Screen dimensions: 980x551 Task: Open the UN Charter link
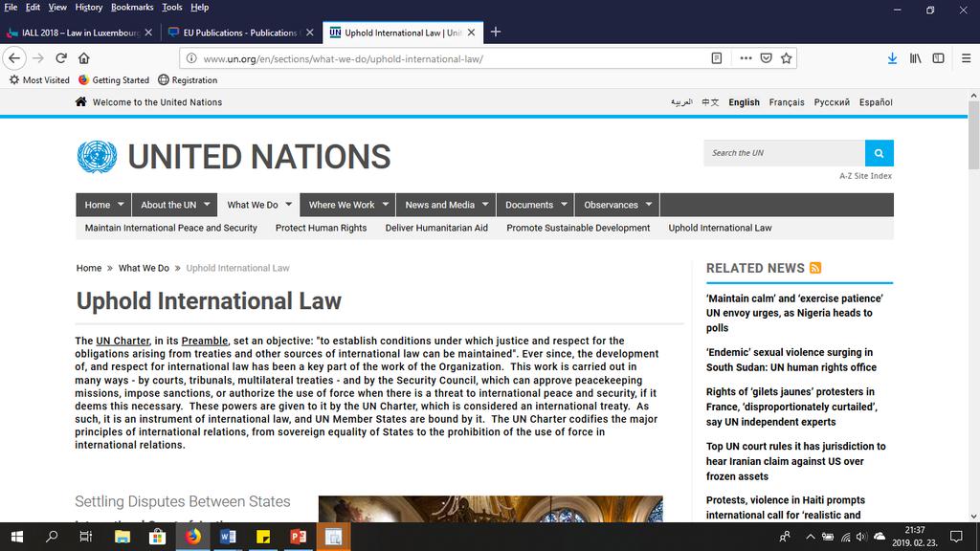(122, 342)
